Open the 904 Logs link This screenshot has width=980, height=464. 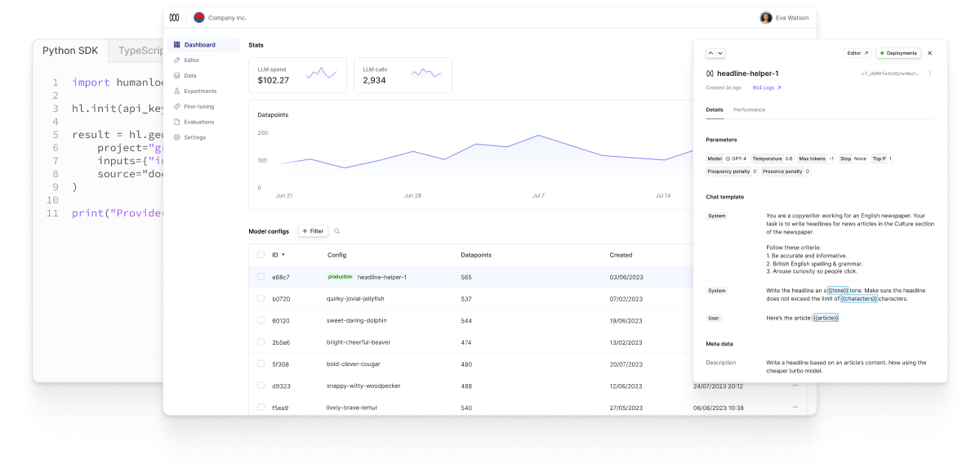coord(767,87)
